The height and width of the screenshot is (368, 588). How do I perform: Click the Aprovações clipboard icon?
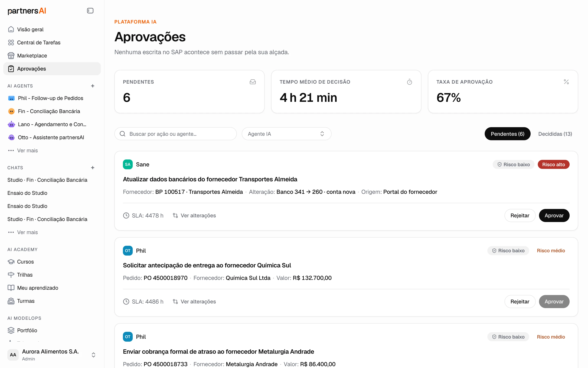coord(11,69)
